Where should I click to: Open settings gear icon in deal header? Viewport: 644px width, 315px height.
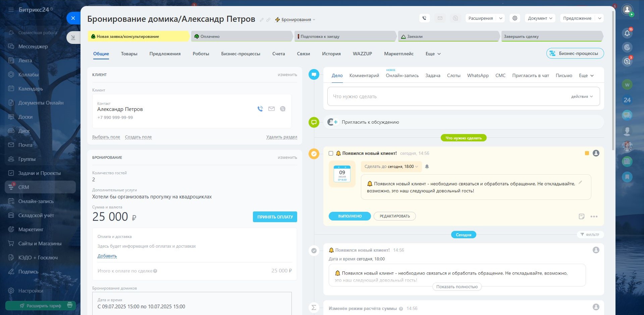pos(515,18)
